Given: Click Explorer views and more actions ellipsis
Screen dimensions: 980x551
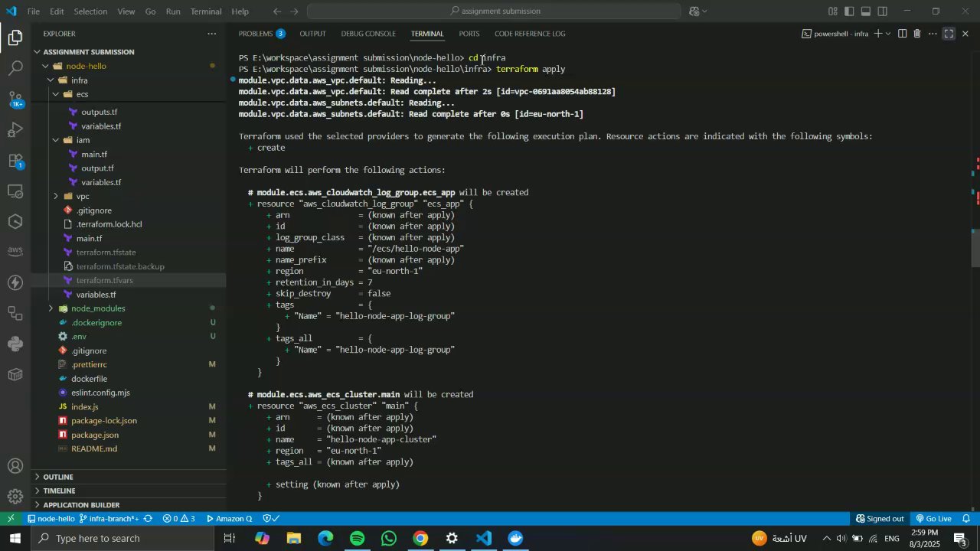Looking at the screenshot, I should (x=211, y=34).
